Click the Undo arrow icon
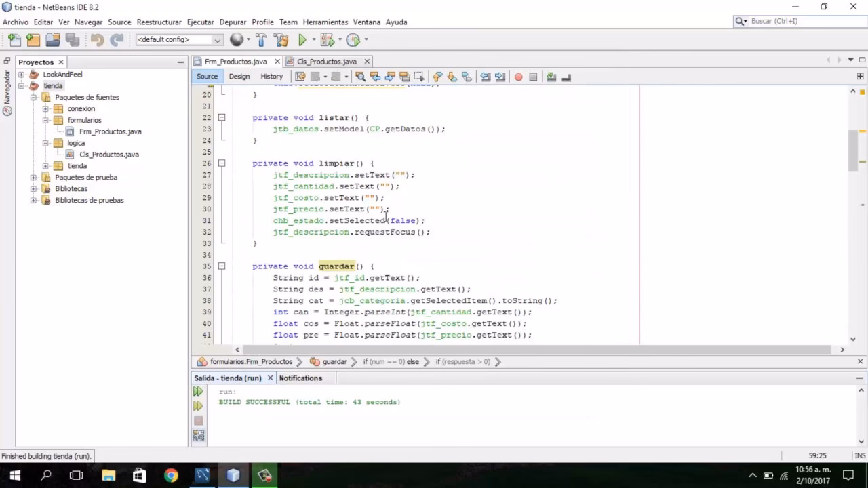The height and width of the screenshot is (488, 868). 97,40
